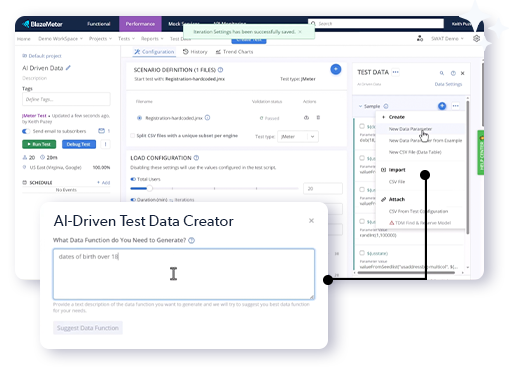Expand the Demo WorkSpace dropdown
This screenshot has width=510, height=375.
60,39
